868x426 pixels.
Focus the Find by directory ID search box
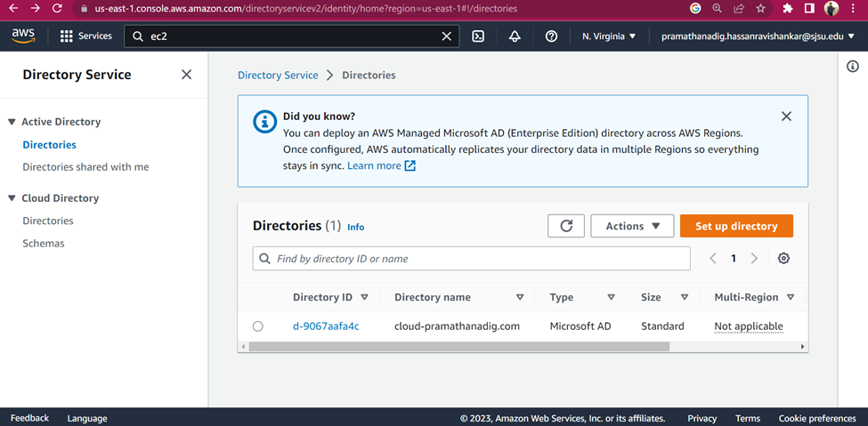point(472,259)
